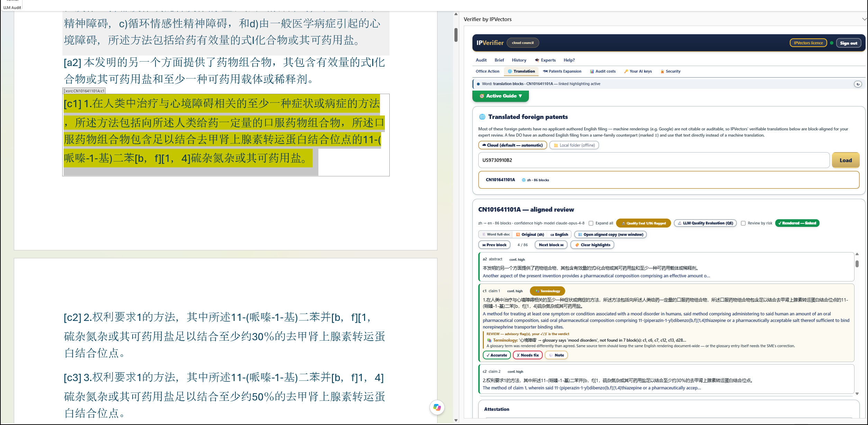Mark claim 1 translation as Accurate
The height and width of the screenshot is (425, 868).
(497, 355)
